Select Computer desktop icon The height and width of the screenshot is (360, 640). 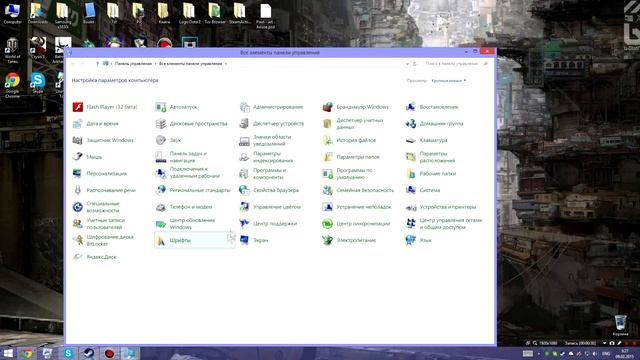point(12,13)
